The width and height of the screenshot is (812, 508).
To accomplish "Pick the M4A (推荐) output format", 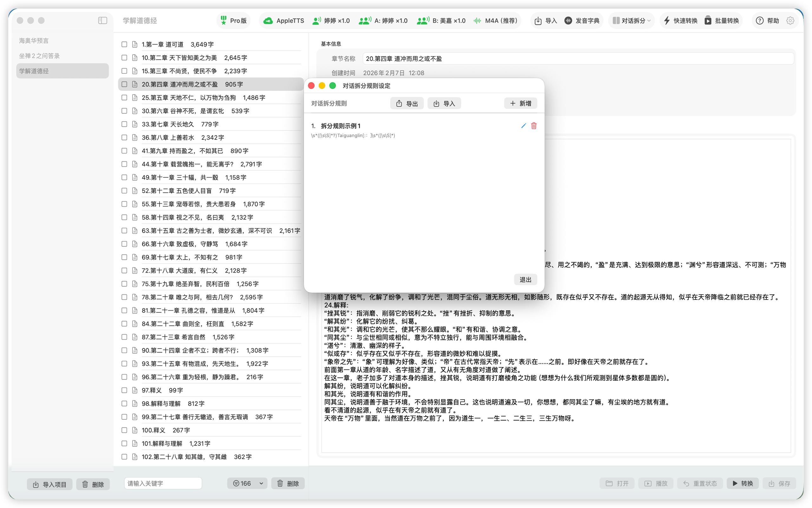I will click(495, 21).
